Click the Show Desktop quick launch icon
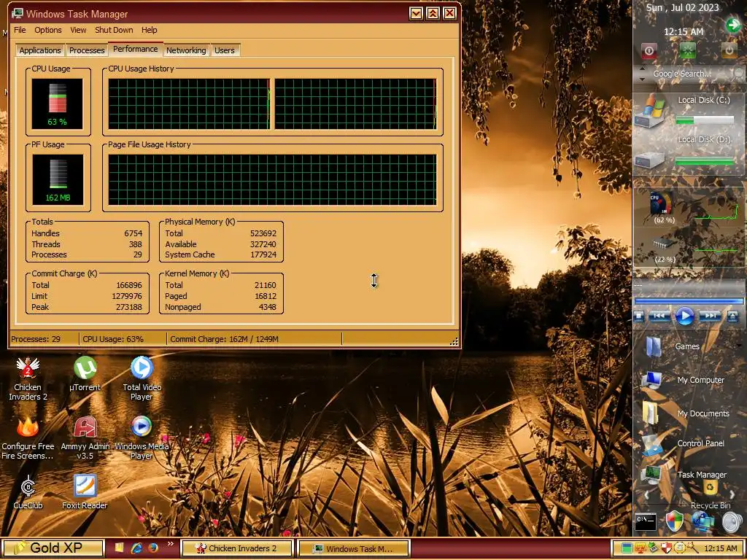 [120, 548]
